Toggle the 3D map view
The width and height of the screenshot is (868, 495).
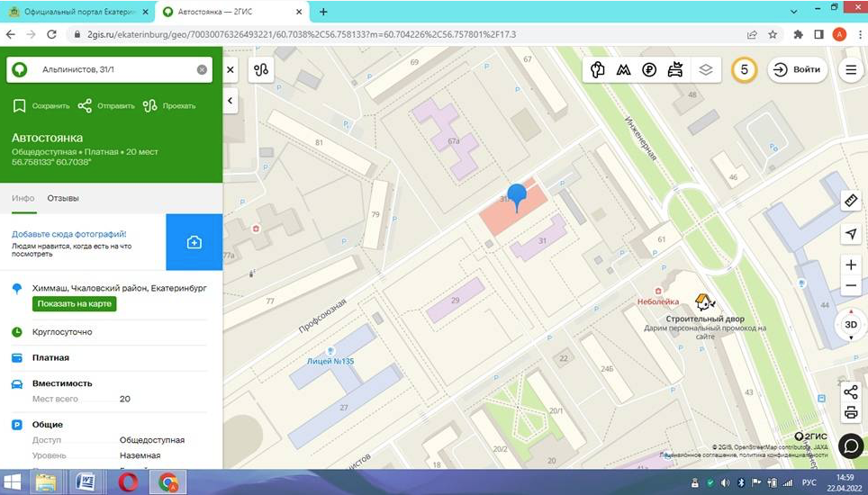[851, 325]
